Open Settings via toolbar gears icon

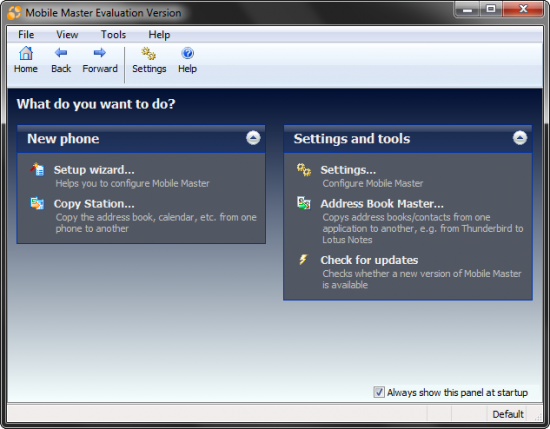click(149, 54)
